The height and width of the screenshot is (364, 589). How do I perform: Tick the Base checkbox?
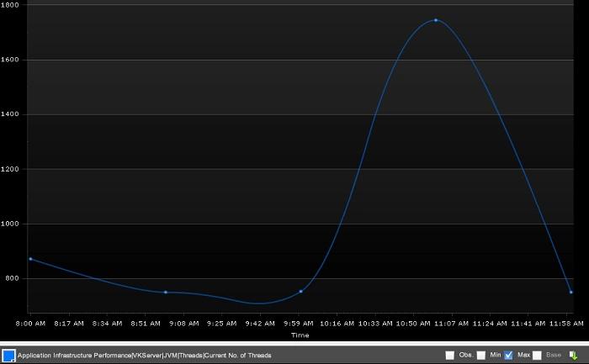(x=537, y=356)
